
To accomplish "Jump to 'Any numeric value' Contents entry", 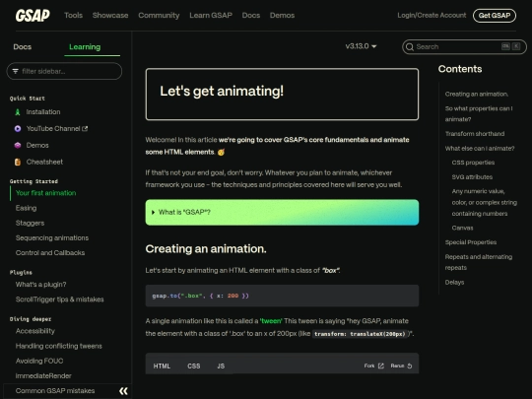I will (484, 203).
